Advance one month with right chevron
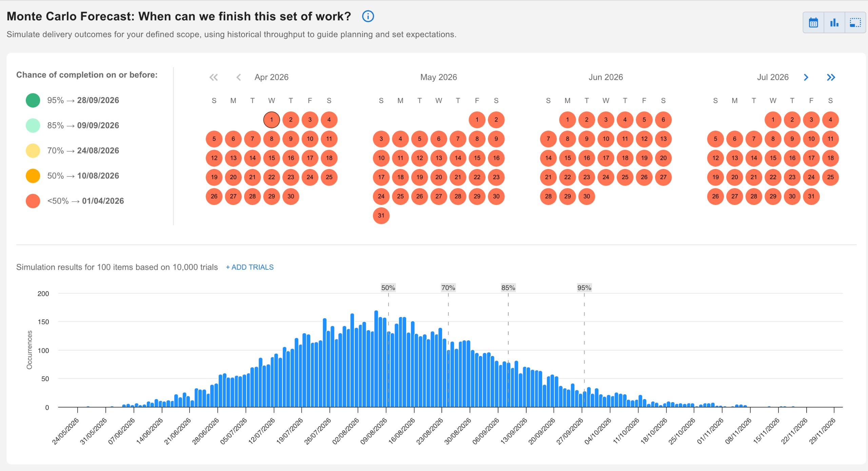 [806, 77]
